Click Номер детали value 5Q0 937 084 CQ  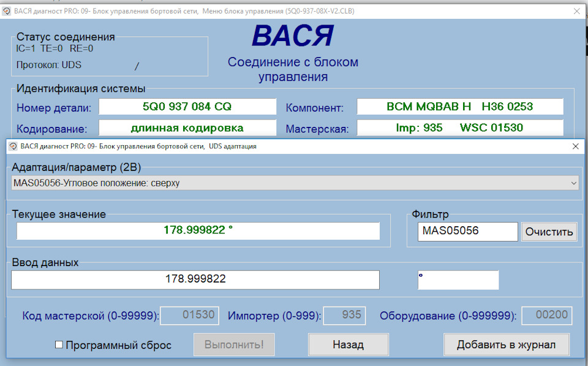coord(187,107)
